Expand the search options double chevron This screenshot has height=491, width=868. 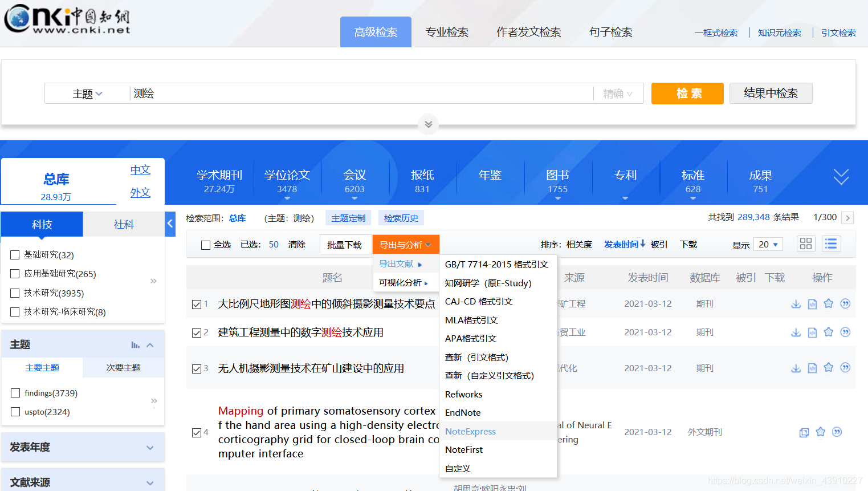point(429,124)
